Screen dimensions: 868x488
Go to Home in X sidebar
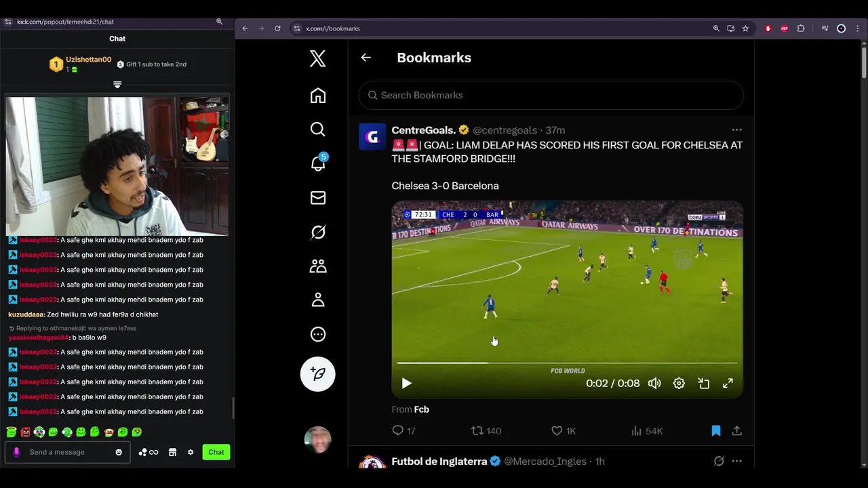(317, 96)
